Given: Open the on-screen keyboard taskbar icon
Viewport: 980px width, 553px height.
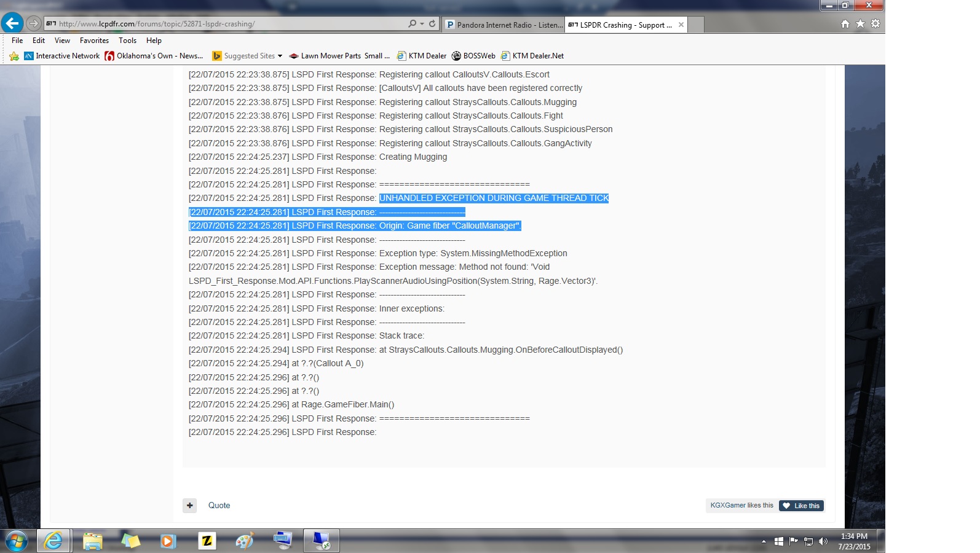Looking at the screenshot, I should (283, 541).
